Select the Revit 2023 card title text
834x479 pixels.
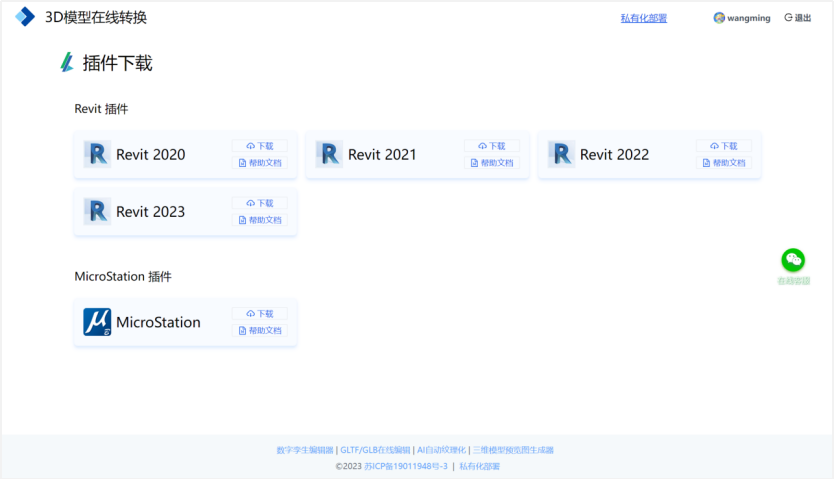pyautogui.click(x=151, y=212)
